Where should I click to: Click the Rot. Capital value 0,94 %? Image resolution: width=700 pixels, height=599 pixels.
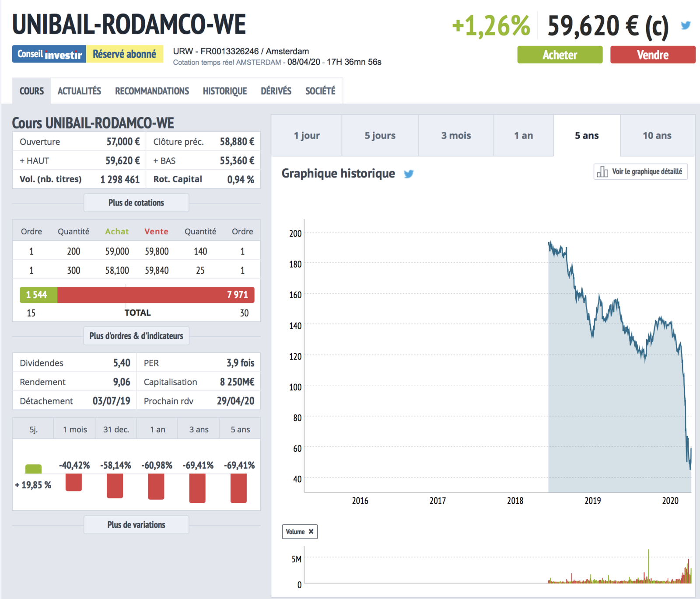(241, 180)
